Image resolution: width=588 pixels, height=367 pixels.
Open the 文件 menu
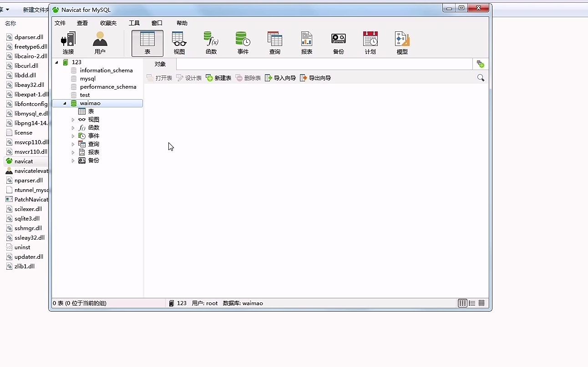point(60,23)
